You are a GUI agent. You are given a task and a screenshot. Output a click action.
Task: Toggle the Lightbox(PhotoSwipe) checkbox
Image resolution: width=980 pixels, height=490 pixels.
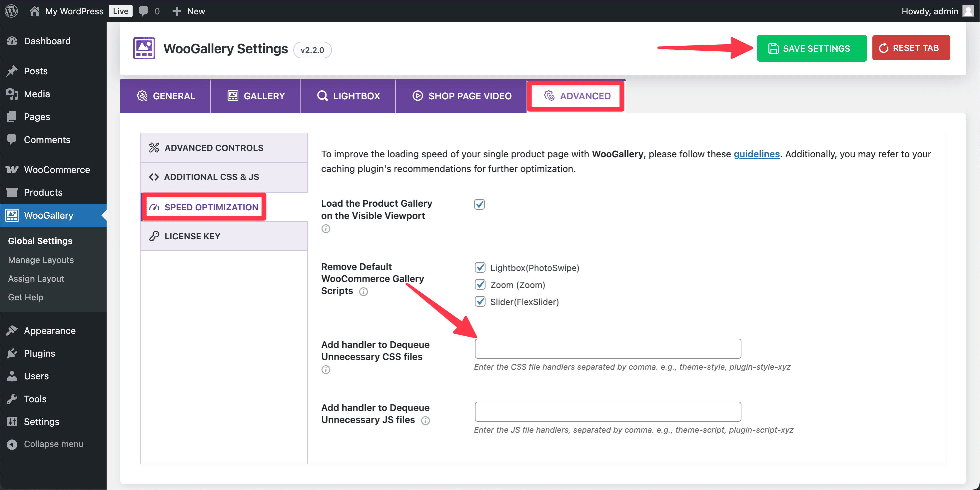coord(480,267)
